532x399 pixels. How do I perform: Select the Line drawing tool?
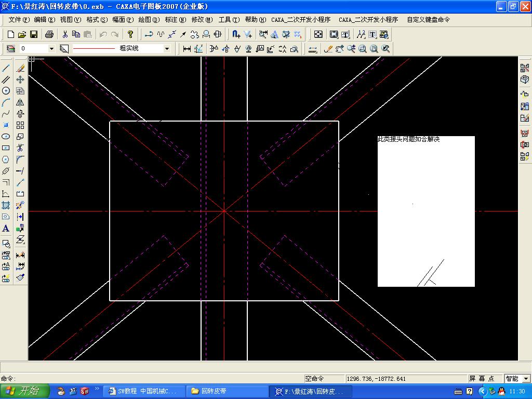[6, 68]
